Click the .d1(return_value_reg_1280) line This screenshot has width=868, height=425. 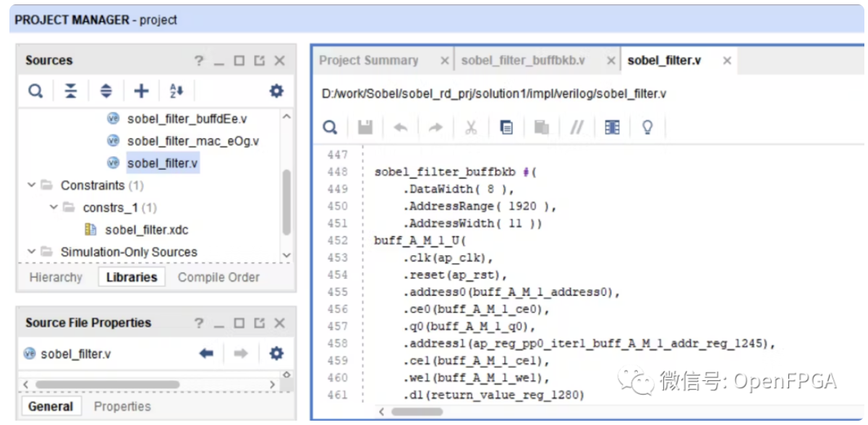pyautogui.click(x=493, y=395)
